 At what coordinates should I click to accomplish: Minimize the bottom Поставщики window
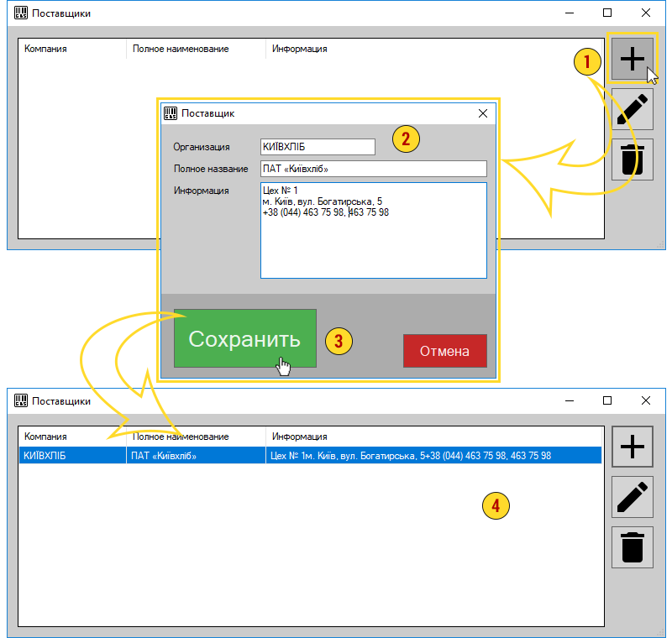click(570, 400)
